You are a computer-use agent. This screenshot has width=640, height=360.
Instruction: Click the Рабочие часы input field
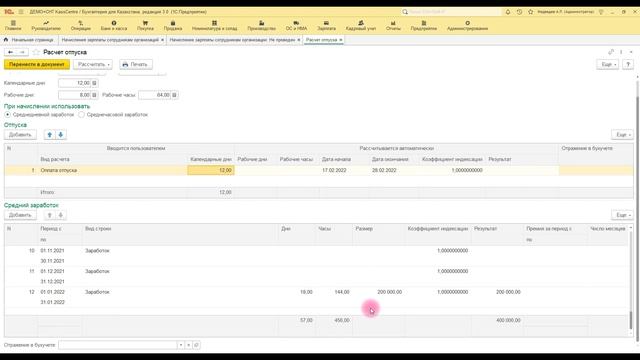[155, 95]
